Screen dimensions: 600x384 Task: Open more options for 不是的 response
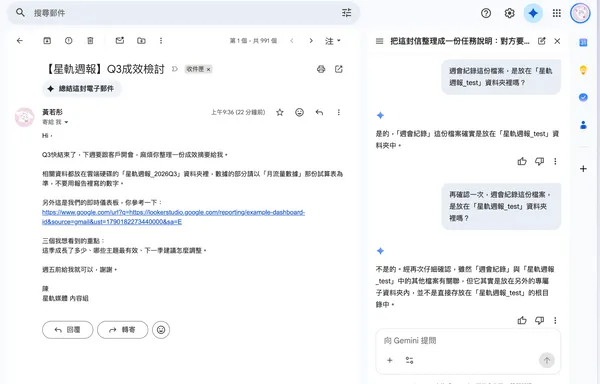tap(555, 320)
